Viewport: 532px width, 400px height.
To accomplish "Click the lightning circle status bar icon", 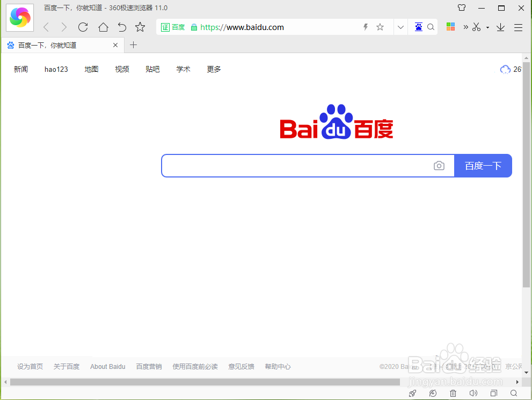I will (x=433, y=393).
